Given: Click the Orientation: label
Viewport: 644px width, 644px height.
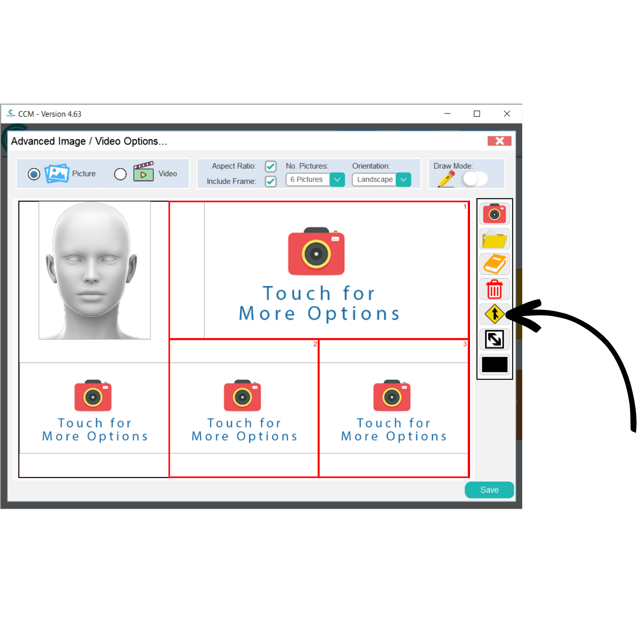Looking at the screenshot, I should (x=371, y=166).
